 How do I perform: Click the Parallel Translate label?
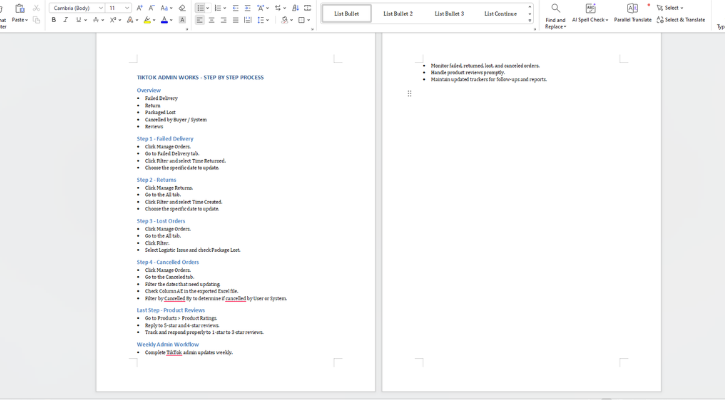633,20
